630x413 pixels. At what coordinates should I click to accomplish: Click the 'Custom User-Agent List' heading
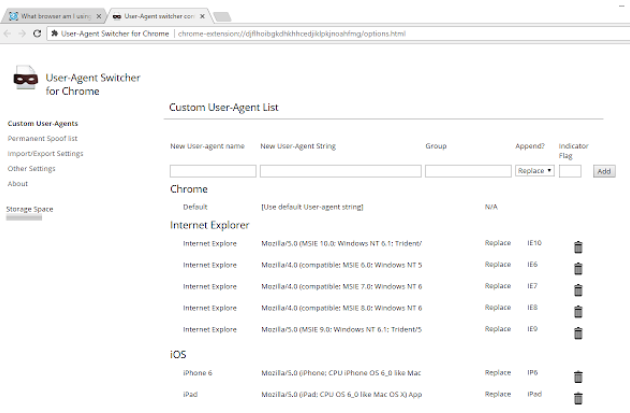223,107
